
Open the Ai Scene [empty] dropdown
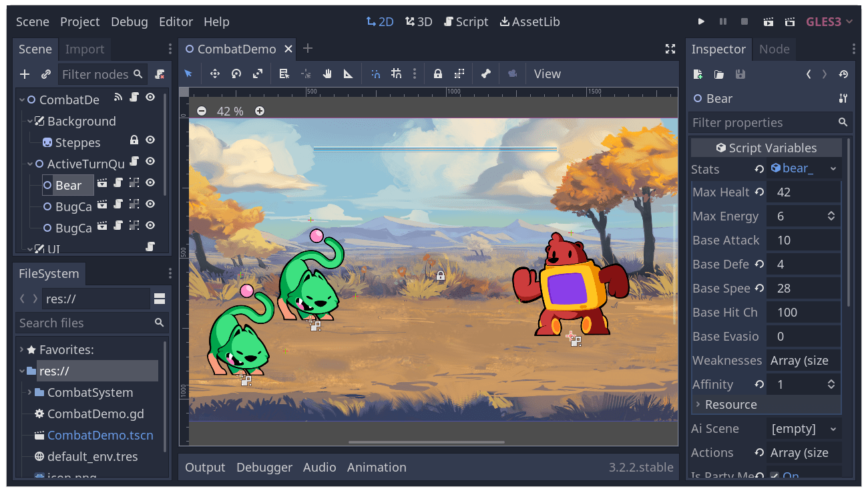click(x=803, y=428)
